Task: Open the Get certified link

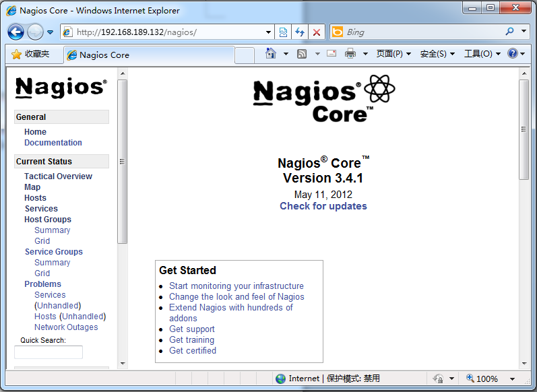Action: [193, 350]
